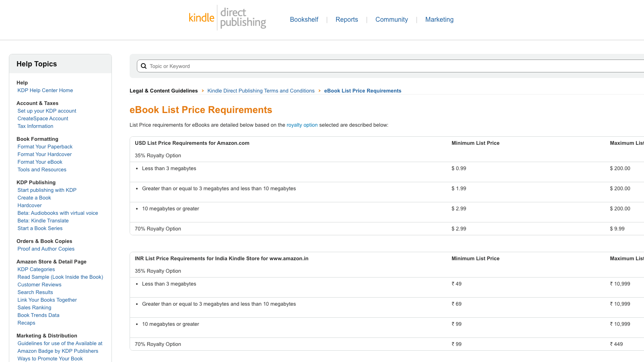Click the ₹ 49 minimum price cell
Screen dimensions: 644x362
456,284
